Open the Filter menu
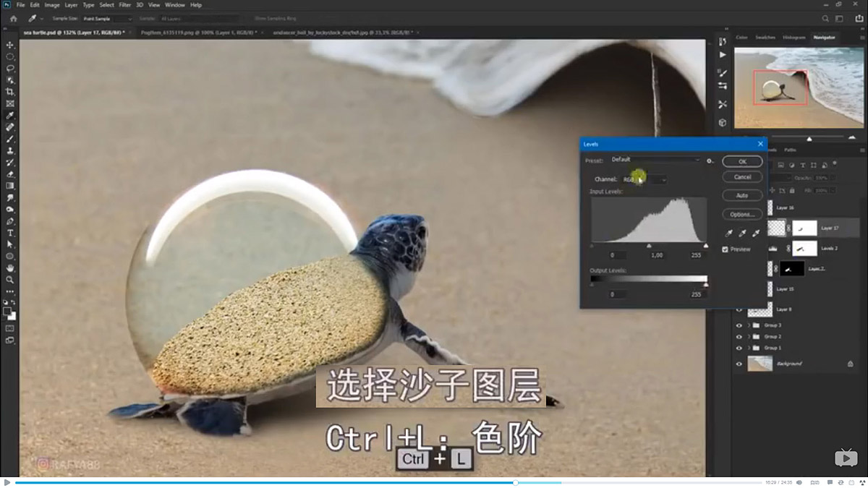Image resolution: width=868 pixels, height=488 pixels. coord(126,4)
